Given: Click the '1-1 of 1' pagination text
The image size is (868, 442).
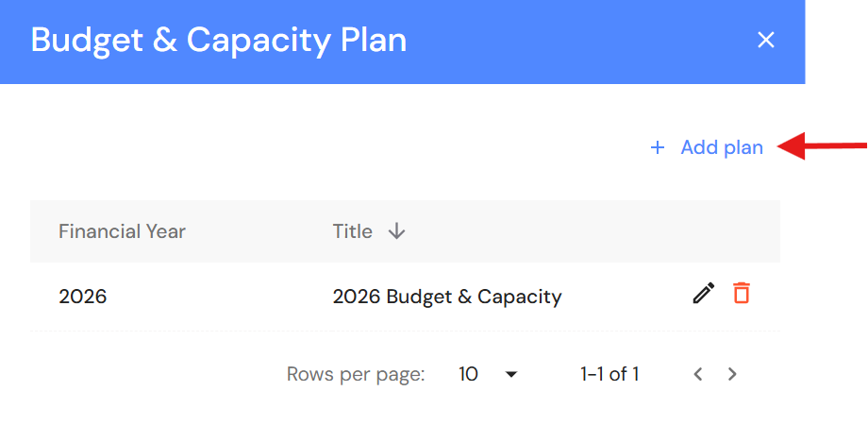Looking at the screenshot, I should coord(609,374).
